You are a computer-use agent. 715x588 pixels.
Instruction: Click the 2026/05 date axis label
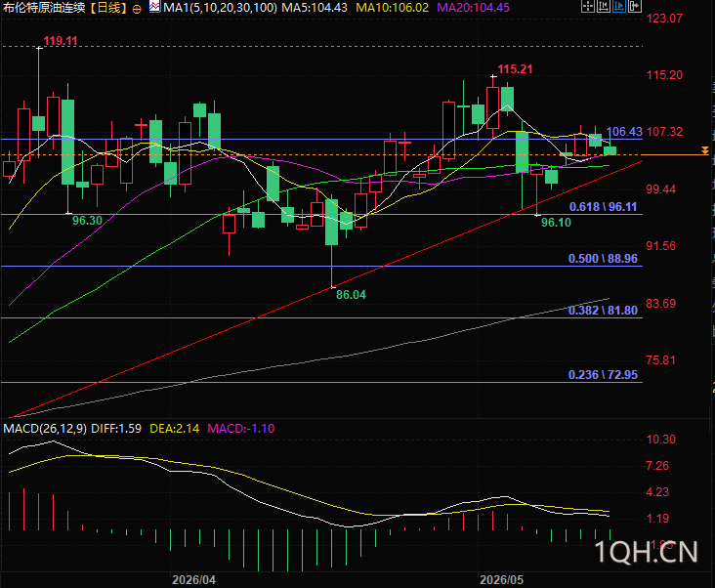tap(501, 580)
